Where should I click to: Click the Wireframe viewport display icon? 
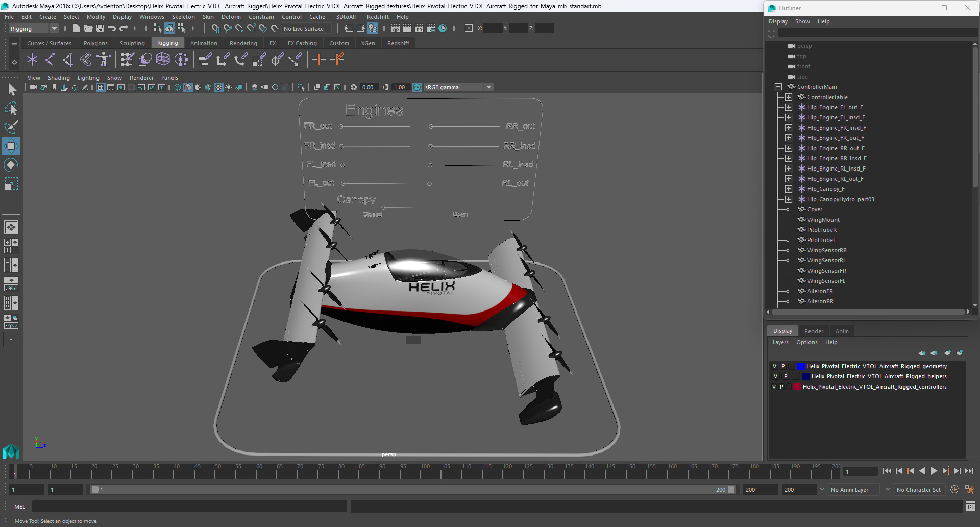point(178,87)
